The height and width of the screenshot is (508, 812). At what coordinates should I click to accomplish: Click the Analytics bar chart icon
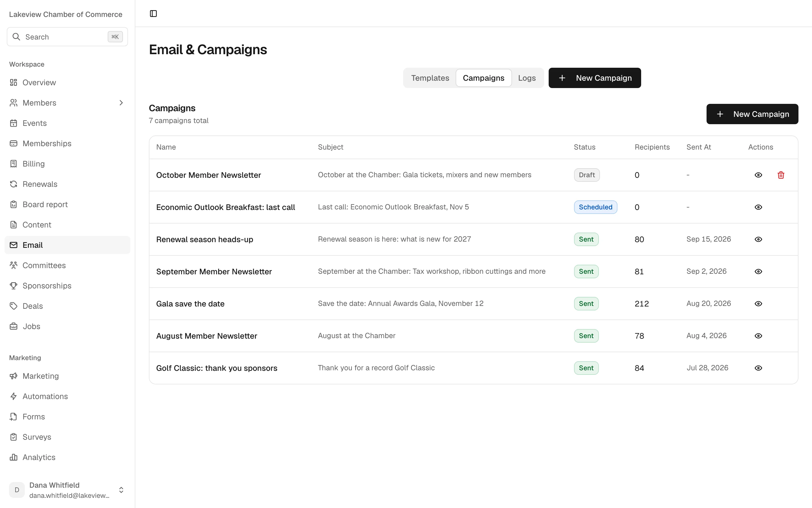(x=14, y=457)
